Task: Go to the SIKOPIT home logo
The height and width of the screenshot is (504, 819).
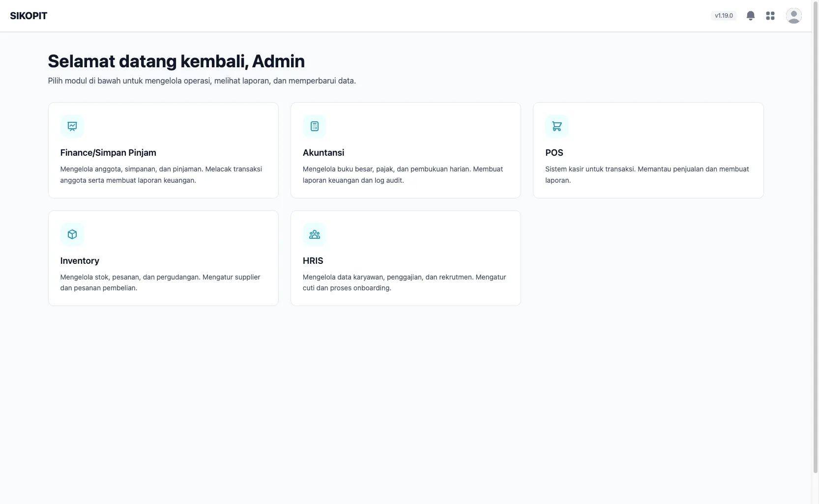Action: [x=29, y=16]
